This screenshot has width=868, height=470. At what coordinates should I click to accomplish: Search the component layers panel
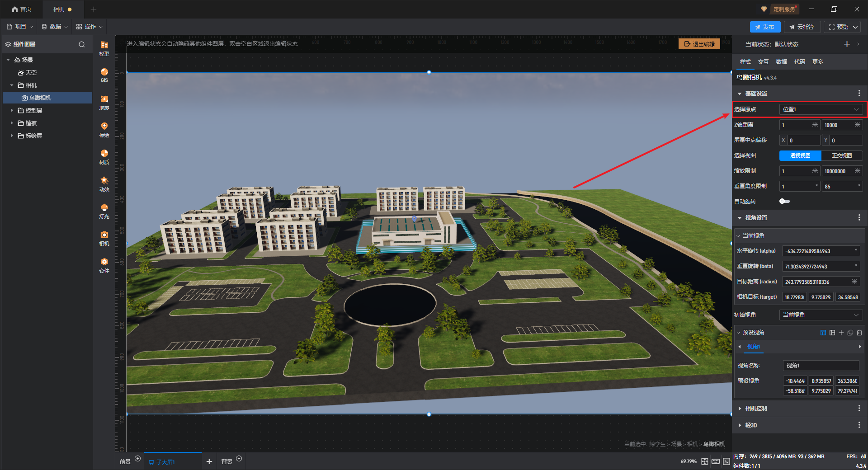(82, 44)
